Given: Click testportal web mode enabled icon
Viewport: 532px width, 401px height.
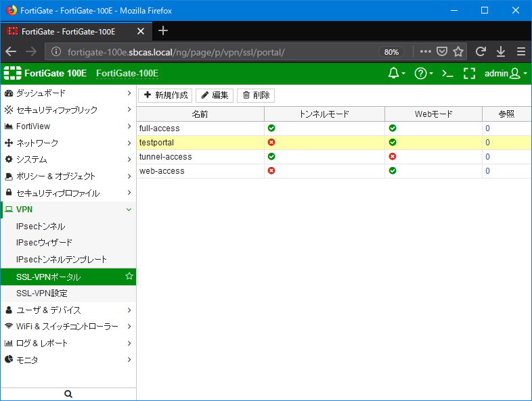Looking at the screenshot, I should (393, 143).
